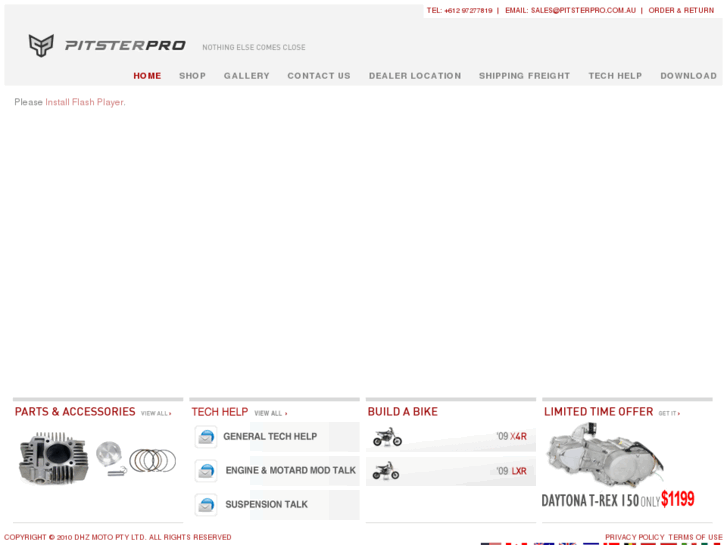Click ENGINE & MOTARD MOD TALK

pyautogui.click(x=291, y=470)
